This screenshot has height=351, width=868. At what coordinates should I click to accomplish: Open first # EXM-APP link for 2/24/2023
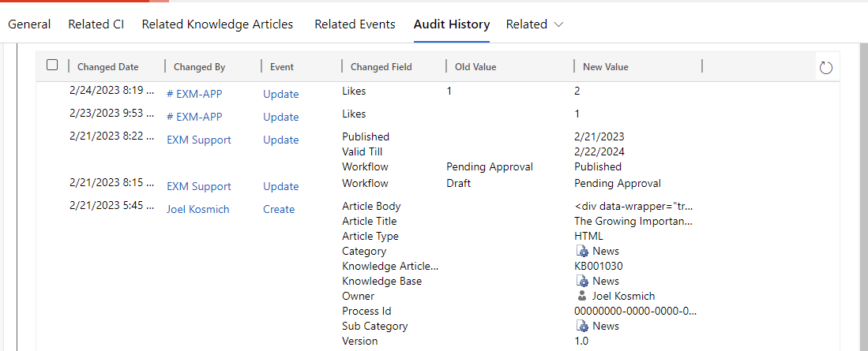(194, 95)
